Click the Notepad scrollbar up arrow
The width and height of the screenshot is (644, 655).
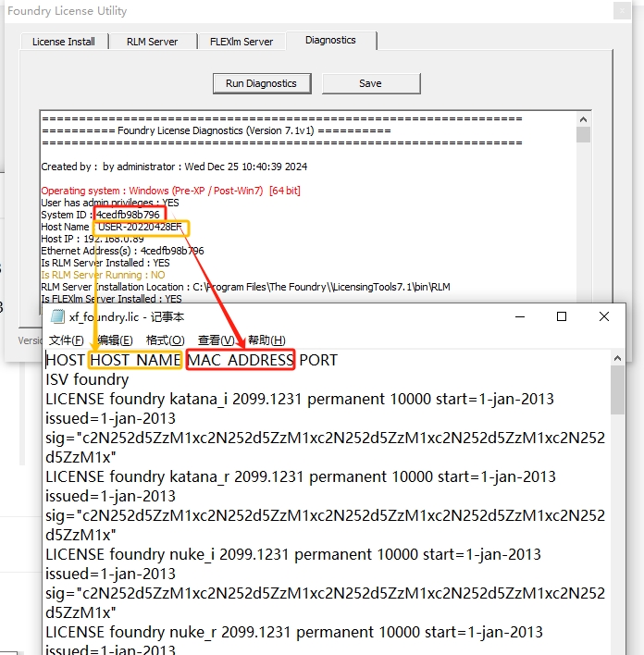(617, 358)
